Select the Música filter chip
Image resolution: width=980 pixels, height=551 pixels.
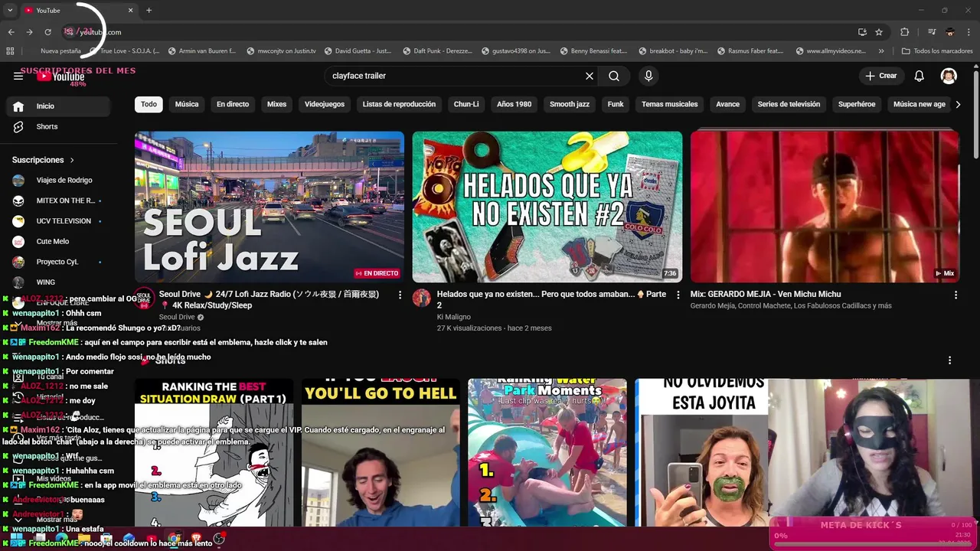187,104
